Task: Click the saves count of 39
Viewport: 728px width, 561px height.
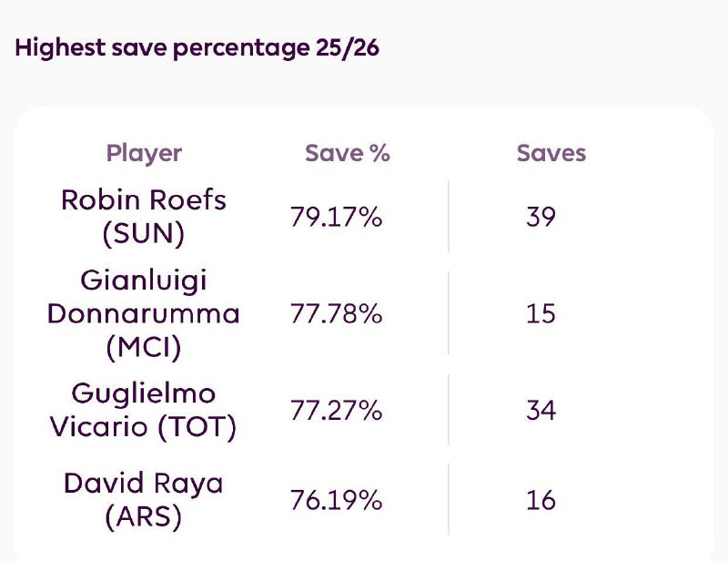Action: [x=541, y=218]
